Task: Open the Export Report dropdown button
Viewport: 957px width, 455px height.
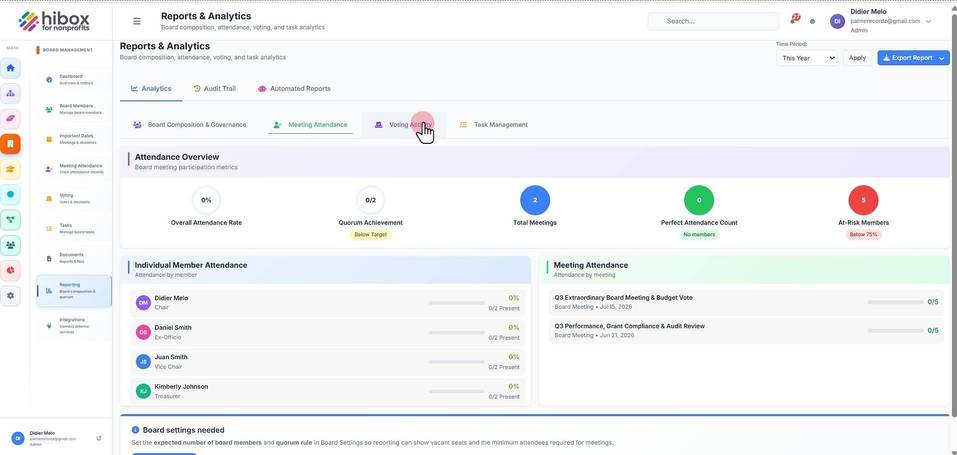Action: tap(913, 58)
